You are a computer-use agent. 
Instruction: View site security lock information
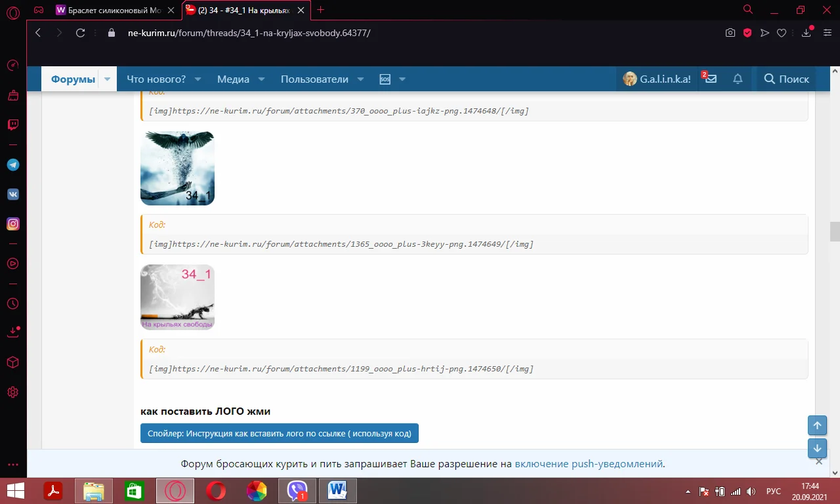pyautogui.click(x=111, y=33)
